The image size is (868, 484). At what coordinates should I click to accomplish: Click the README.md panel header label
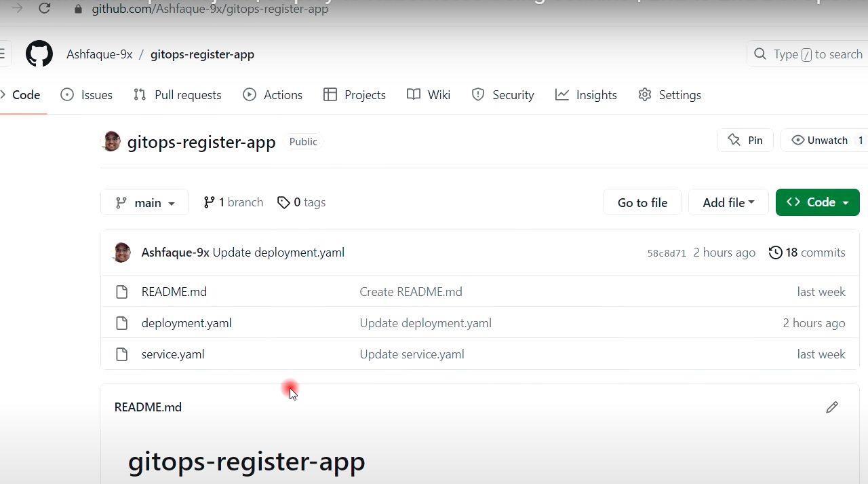tap(148, 407)
